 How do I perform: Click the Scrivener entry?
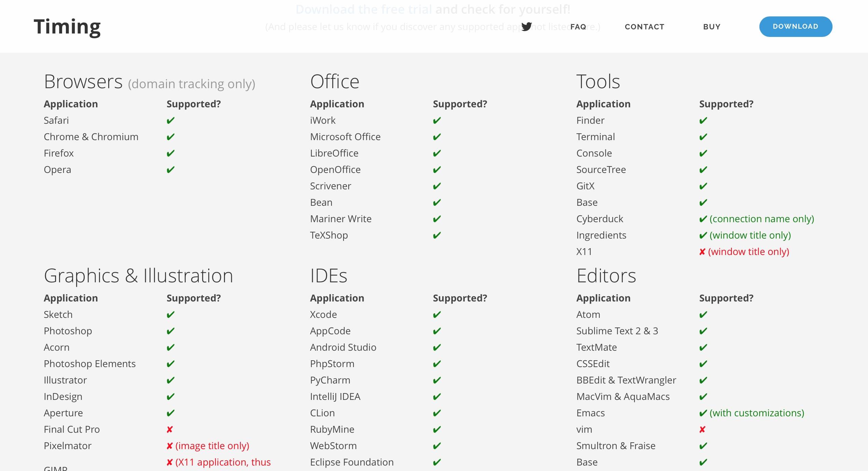(330, 186)
